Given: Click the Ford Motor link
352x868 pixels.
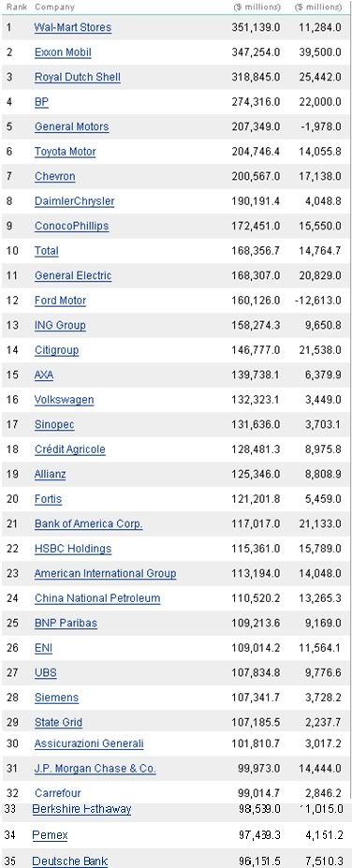Looking at the screenshot, I should click(60, 301).
